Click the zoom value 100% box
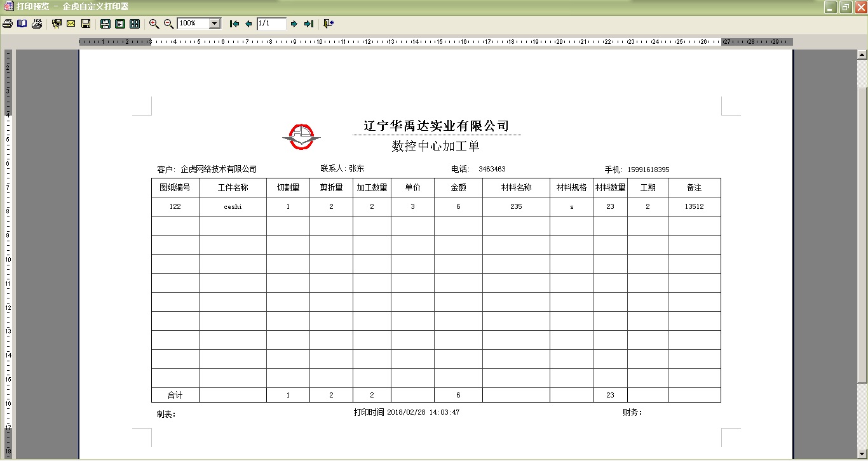 (193, 23)
